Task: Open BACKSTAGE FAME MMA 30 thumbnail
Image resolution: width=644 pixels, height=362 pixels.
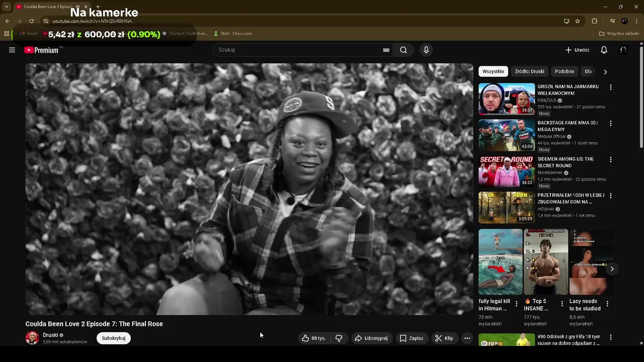Action: click(507, 135)
